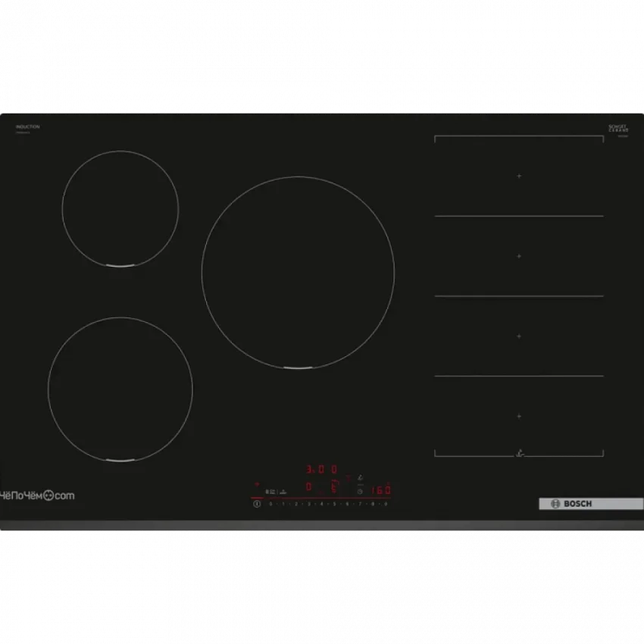Tap the keep-warm pot symbol
The height and width of the screenshot is (644, 644).
point(283,492)
